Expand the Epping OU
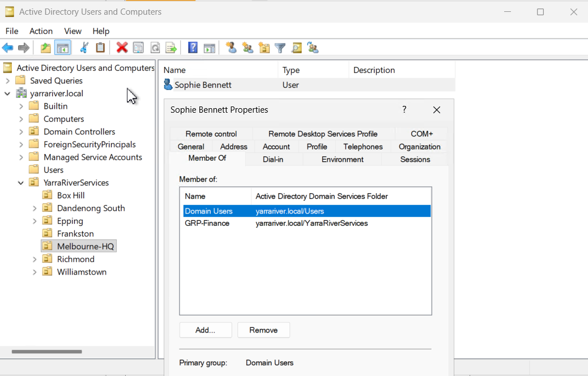The width and height of the screenshot is (588, 376). point(35,221)
